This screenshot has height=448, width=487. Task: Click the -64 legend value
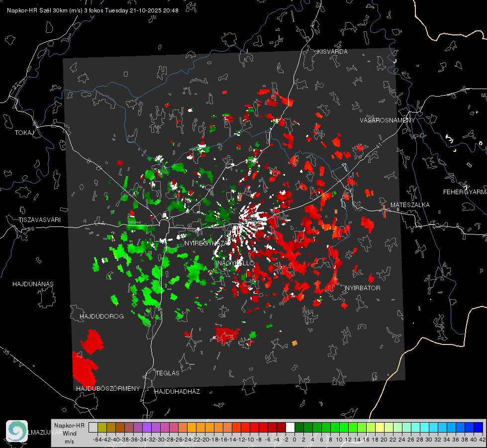97,440
